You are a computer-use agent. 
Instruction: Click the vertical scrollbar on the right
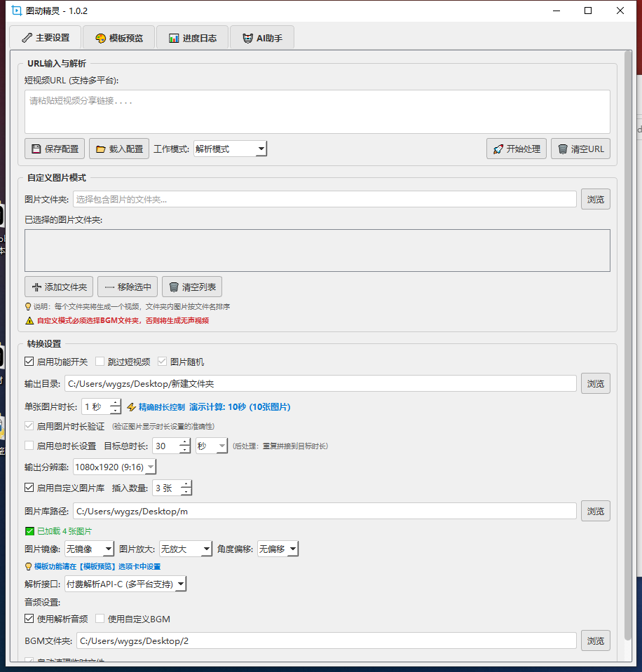[627, 350]
